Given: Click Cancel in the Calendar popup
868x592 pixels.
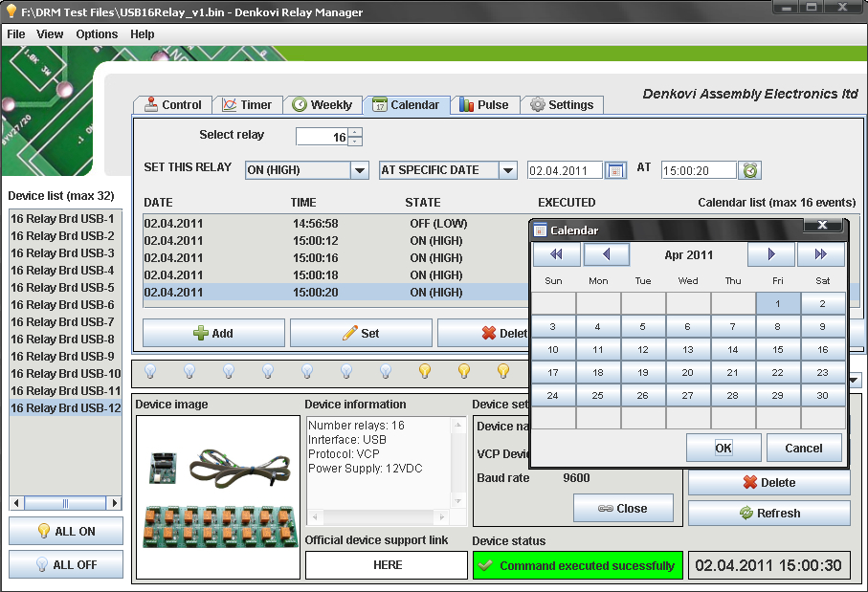Looking at the screenshot, I should point(804,448).
